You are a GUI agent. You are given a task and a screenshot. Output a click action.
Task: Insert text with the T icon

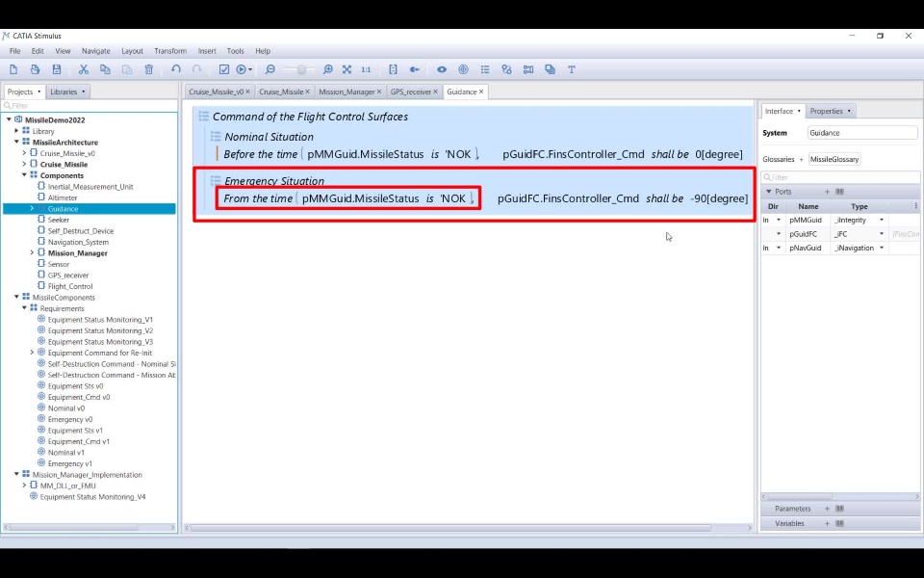tap(571, 69)
